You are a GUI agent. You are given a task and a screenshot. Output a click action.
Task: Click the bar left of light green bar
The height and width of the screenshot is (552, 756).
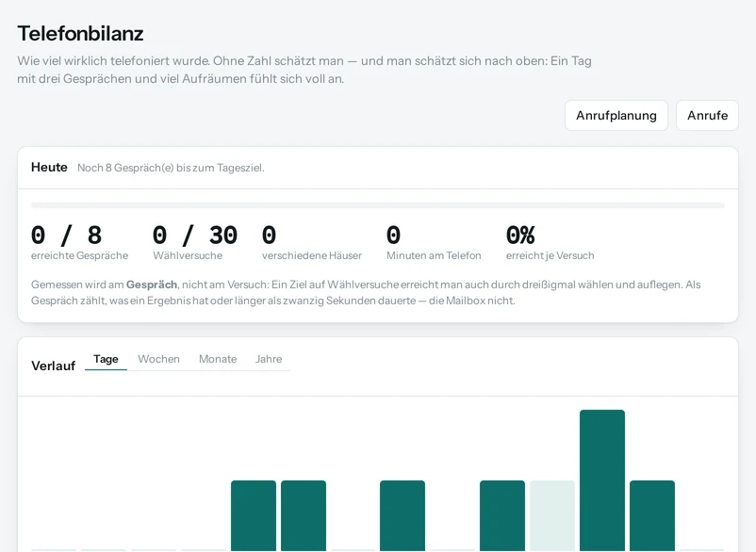pos(502,515)
